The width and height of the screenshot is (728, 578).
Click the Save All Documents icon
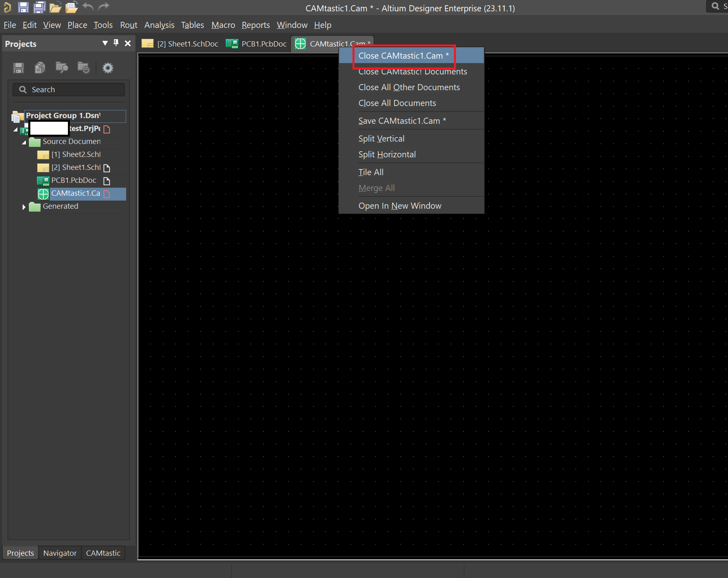39,7
